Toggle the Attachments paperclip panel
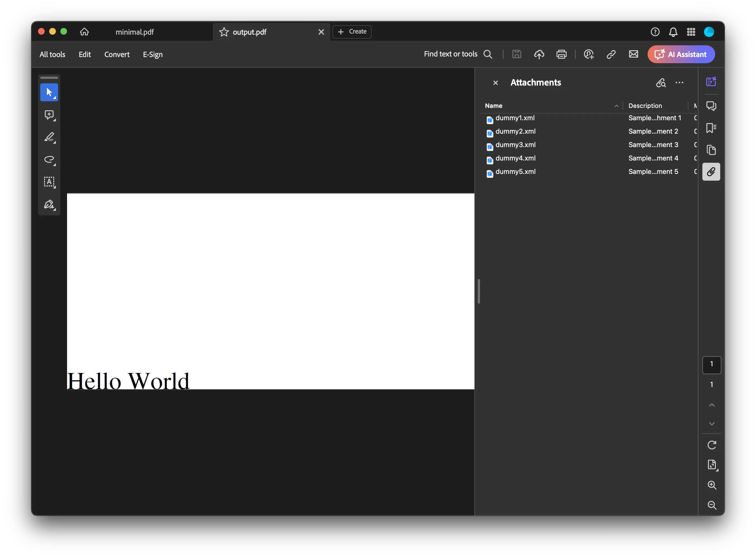The width and height of the screenshot is (756, 557). 712,172
